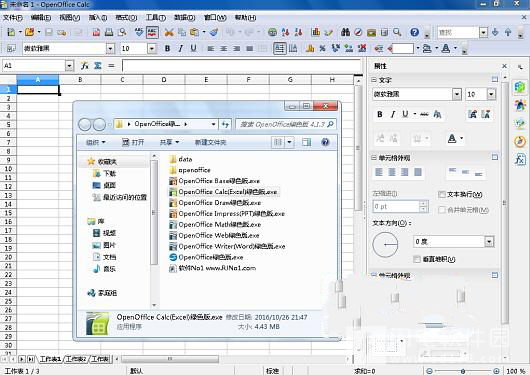Screen dimensions: 530x375
Task: Click the Explorer search box
Action: tap(285, 124)
